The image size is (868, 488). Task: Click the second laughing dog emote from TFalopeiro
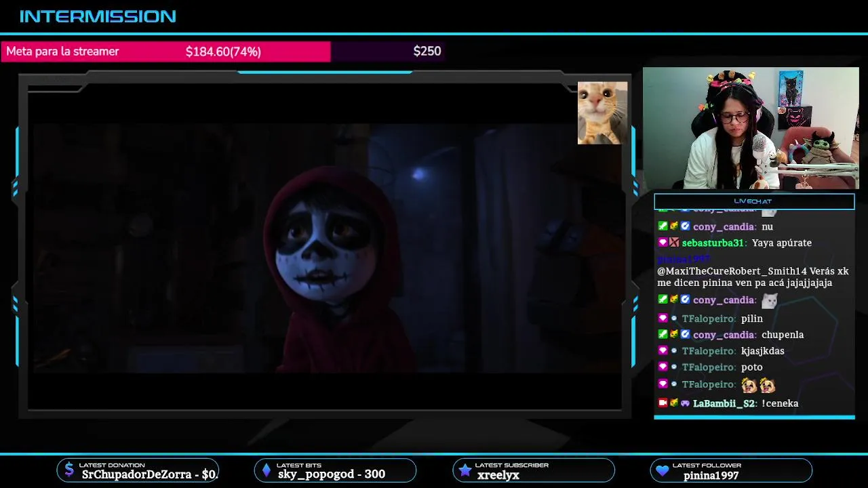click(x=768, y=385)
